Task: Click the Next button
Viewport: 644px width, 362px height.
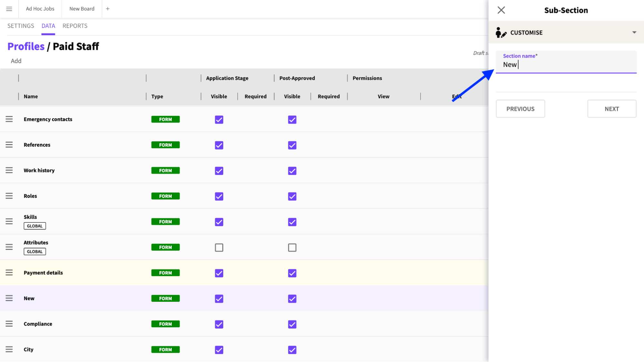Action: [611, 109]
